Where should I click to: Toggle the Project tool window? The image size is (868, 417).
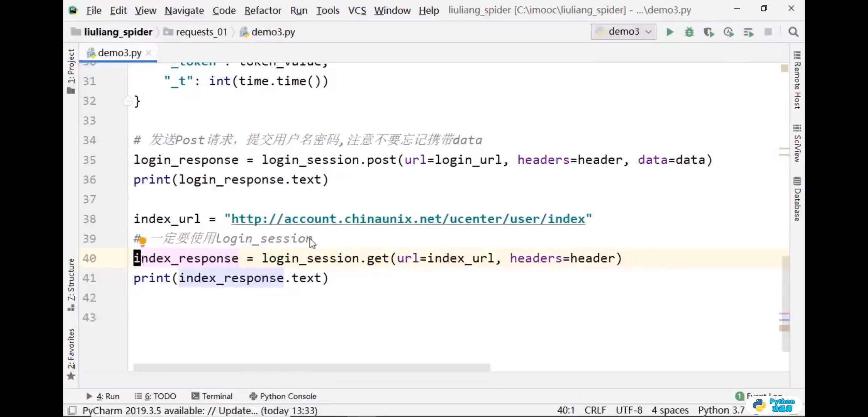tap(71, 71)
